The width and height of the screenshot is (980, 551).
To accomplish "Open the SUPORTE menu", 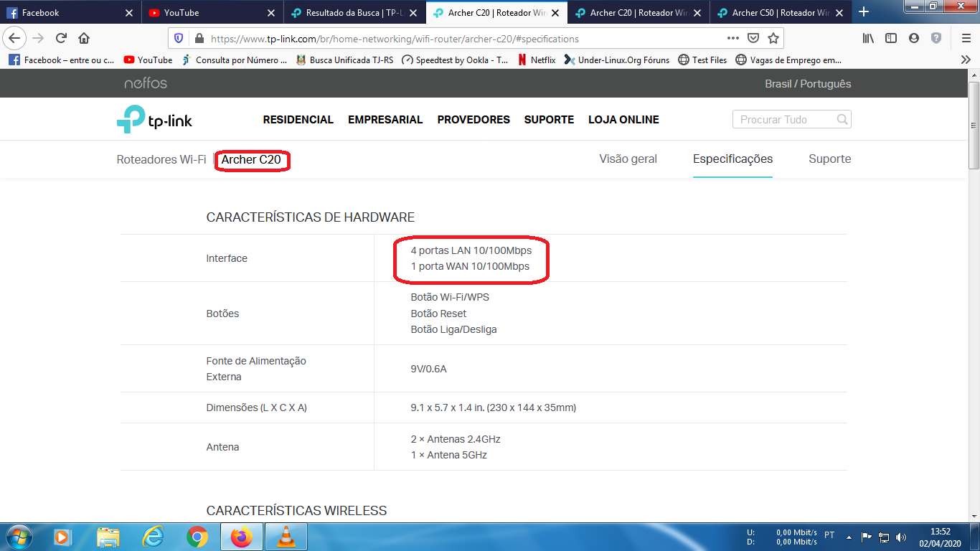I will pyautogui.click(x=549, y=120).
